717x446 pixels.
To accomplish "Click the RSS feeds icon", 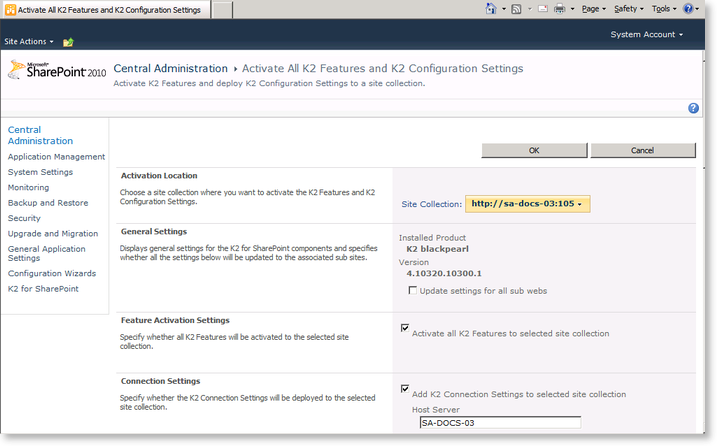I will (x=516, y=9).
